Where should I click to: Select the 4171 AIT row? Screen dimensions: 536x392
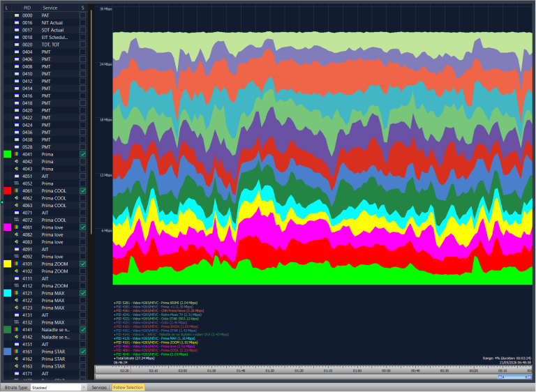pyautogui.click(x=45, y=374)
